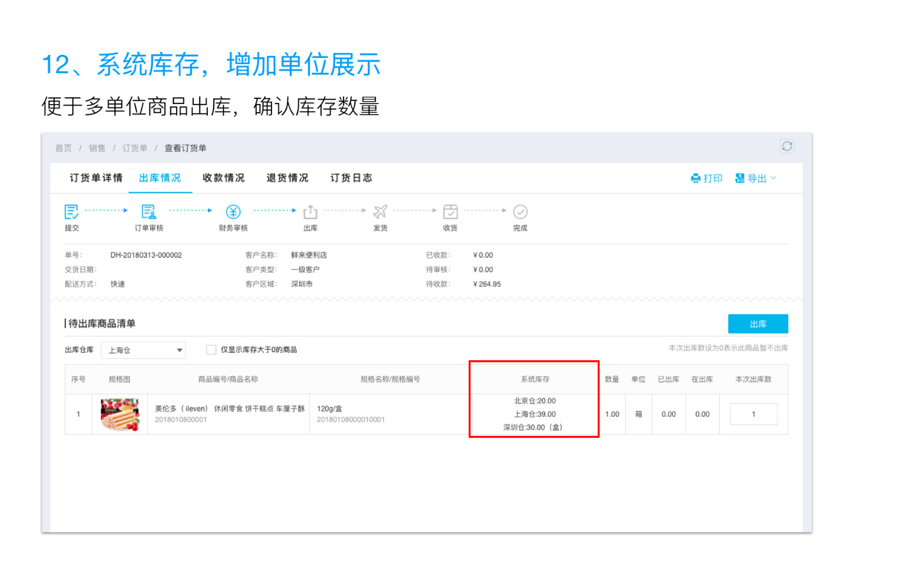Viewport: 924px width, 578px height.
Task: Click the 订单审核 step icon
Action: pyautogui.click(x=149, y=212)
